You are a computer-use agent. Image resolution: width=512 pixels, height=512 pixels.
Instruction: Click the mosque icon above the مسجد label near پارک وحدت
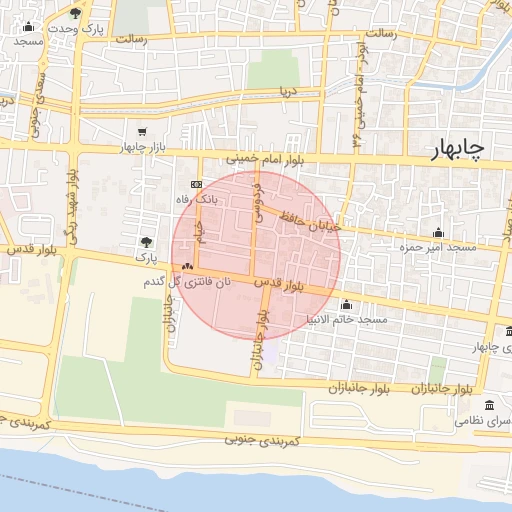coord(29,26)
